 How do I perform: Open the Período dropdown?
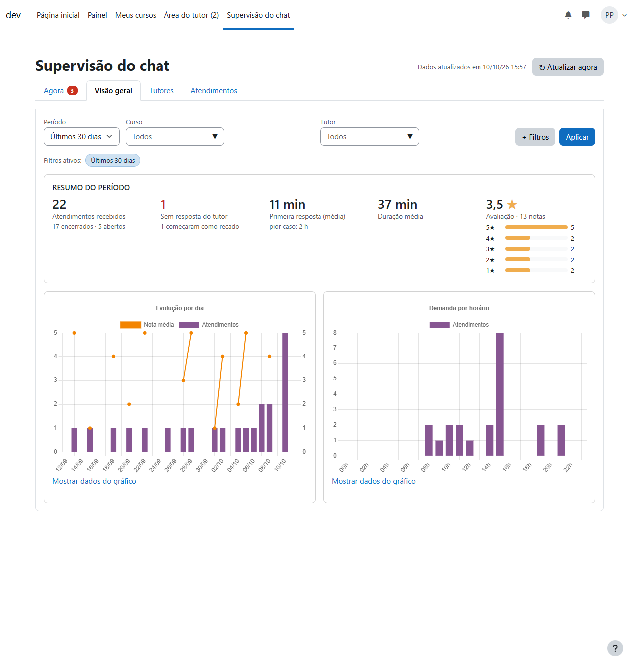(x=82, y=137)
